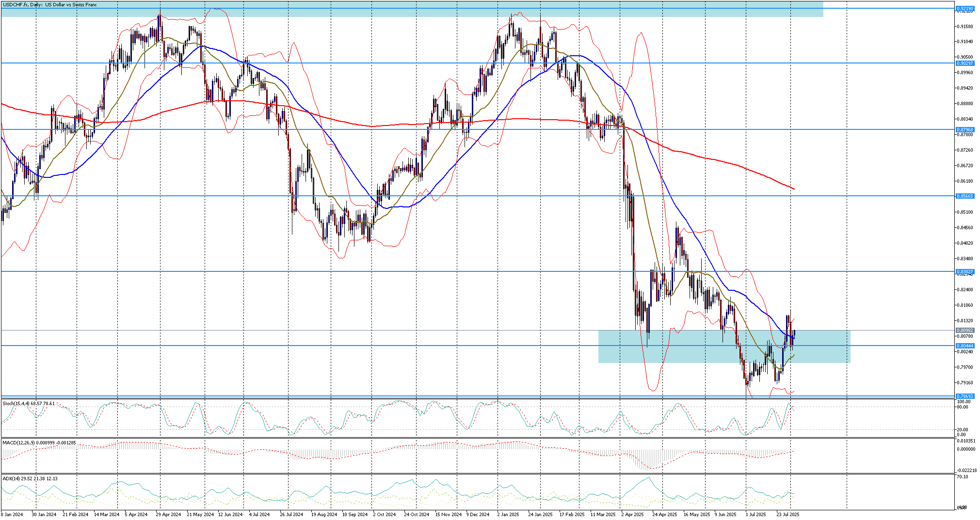Screen dimensions: 980x520
Task: Click the 8 Jan 2024 date label
Action: click(12, 515)
